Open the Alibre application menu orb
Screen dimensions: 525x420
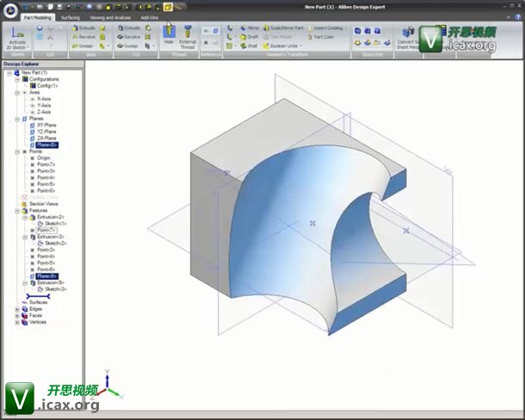point(10,10)
